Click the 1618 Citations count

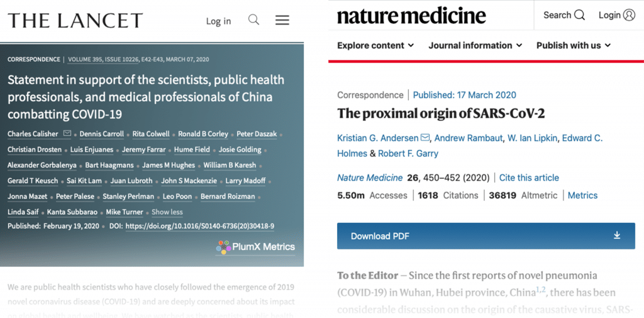pyautogui.click(x=448, y=195)
